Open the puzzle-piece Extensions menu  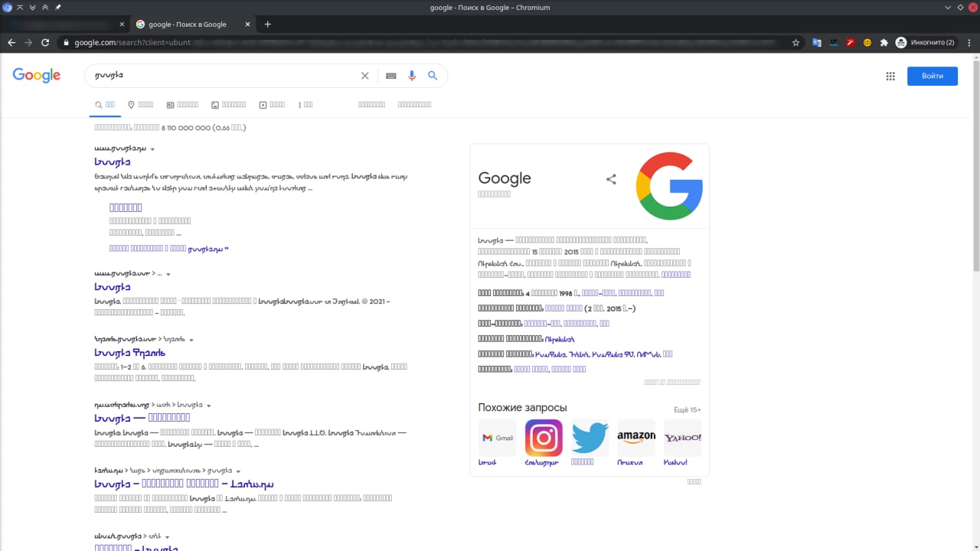(884, 43)
